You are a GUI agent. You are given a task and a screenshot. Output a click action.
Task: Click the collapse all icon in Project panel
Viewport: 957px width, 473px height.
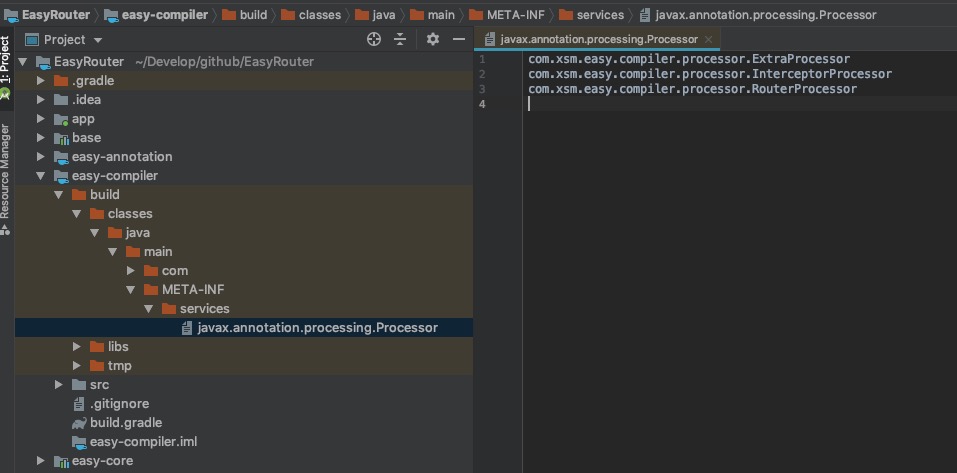[400, 40]
